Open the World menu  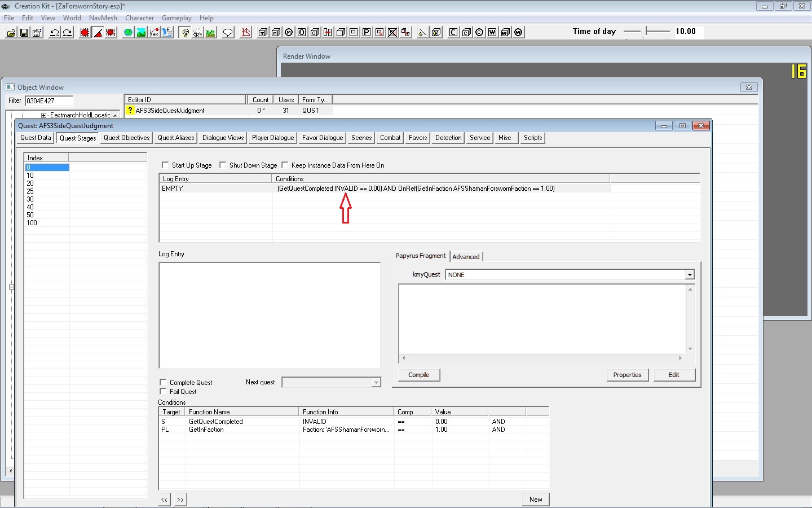72,18
